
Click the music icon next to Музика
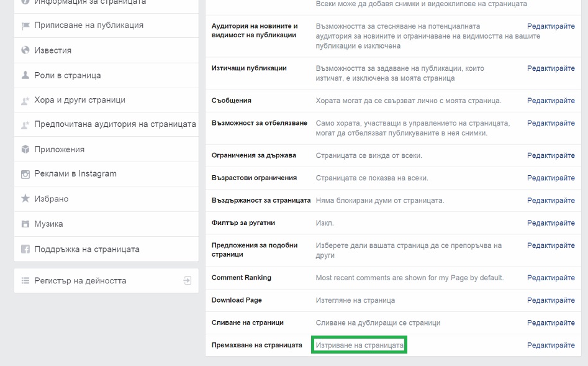tap(25, 224)
